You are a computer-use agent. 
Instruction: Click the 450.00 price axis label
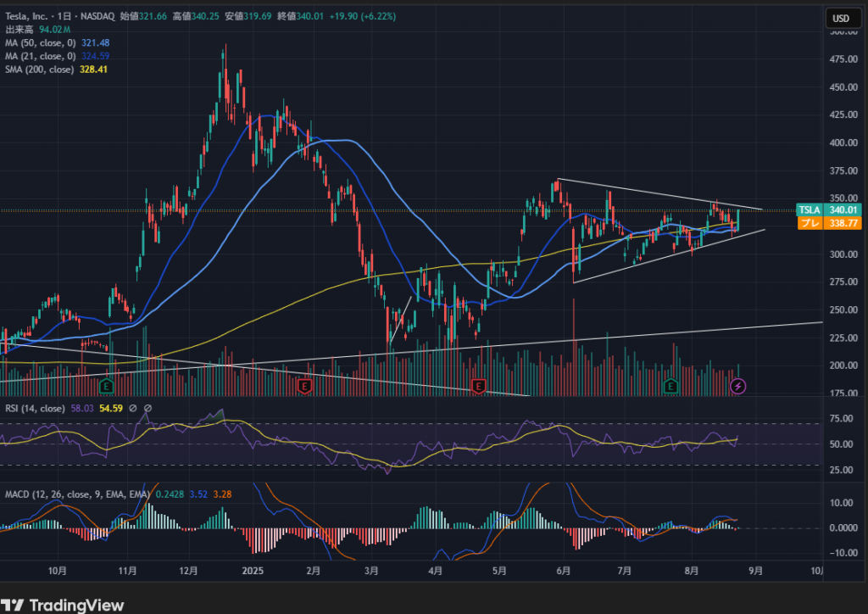(x=843, y=87)
